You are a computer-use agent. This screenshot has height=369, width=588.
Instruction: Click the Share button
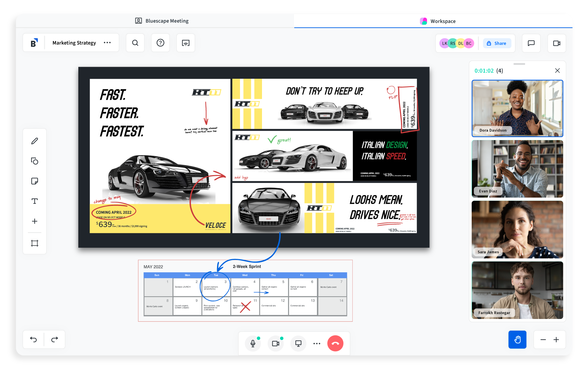[497, 43]
